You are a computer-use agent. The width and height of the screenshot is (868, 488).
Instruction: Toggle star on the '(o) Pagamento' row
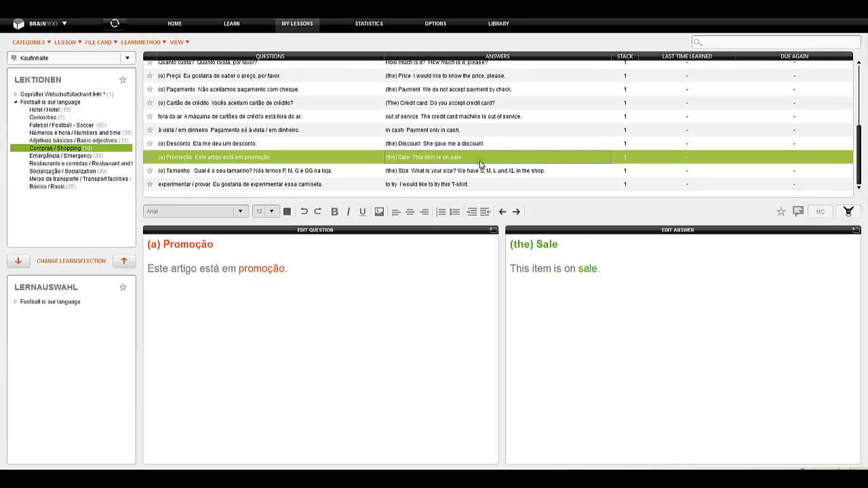[x=150, y=89]
